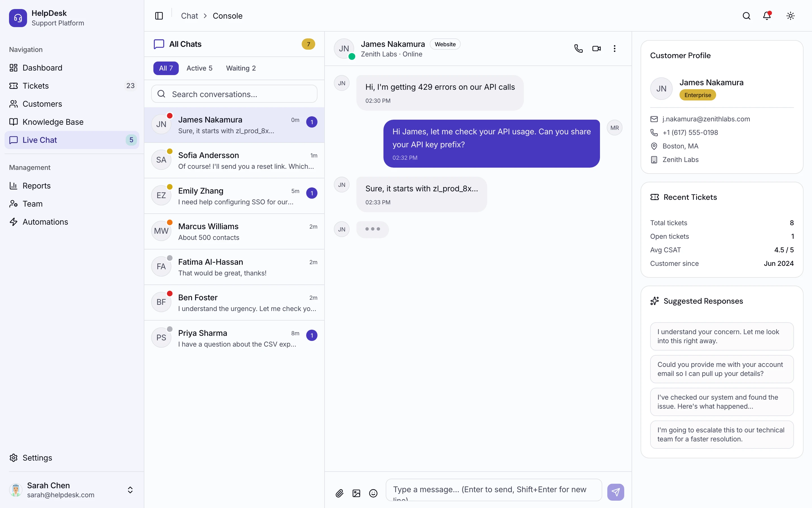Open the Marcus Williams conversation
Image resolution: width=812 pixels, height=508 pixels.
tap(234, 231)
